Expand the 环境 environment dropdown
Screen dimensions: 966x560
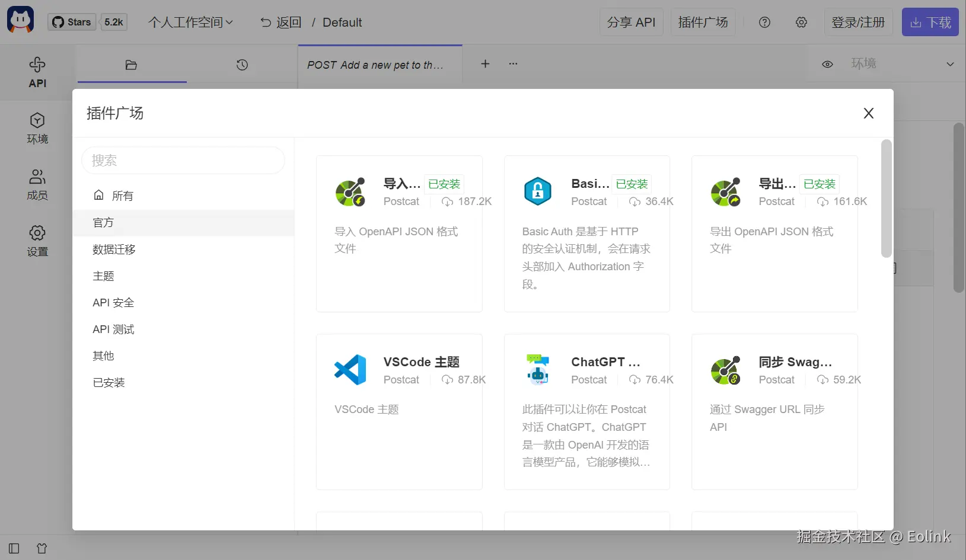(x=902, y=63)
